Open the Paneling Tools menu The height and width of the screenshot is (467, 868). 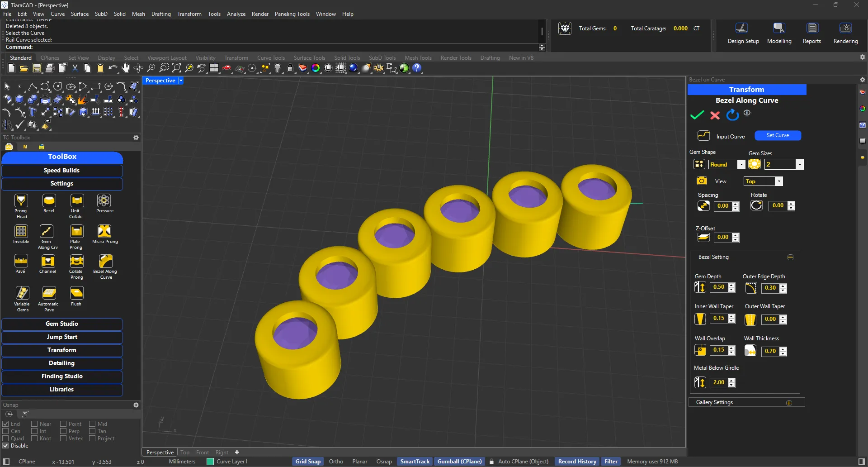292,14
